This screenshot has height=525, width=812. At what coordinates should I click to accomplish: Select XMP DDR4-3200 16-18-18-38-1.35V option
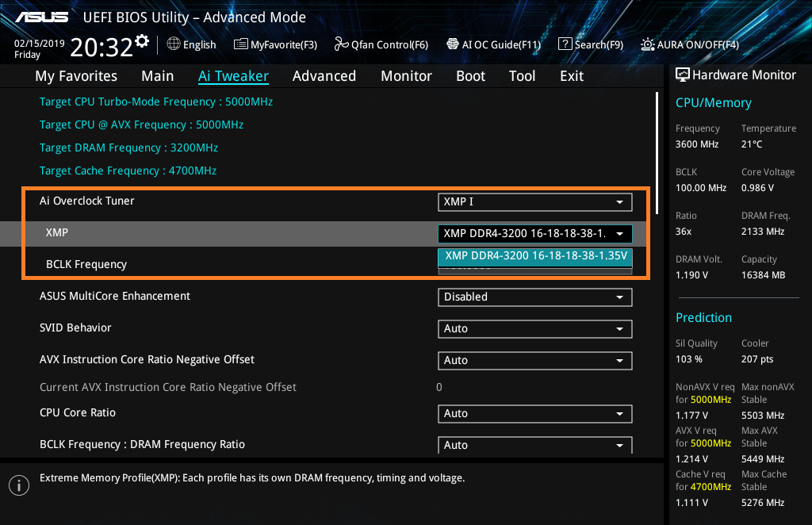pos(535,256)
